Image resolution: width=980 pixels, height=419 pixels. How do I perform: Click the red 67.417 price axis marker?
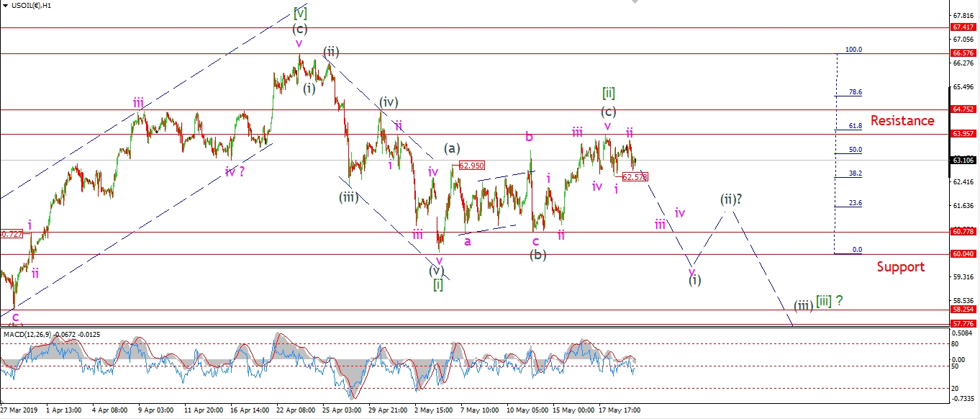[963, 27]
